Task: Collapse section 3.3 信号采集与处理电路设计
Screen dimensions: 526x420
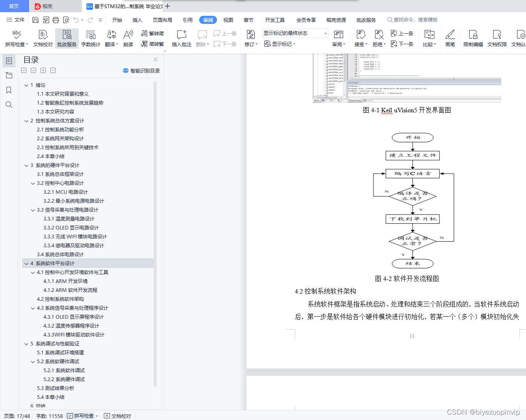Action: click(33, 210)
